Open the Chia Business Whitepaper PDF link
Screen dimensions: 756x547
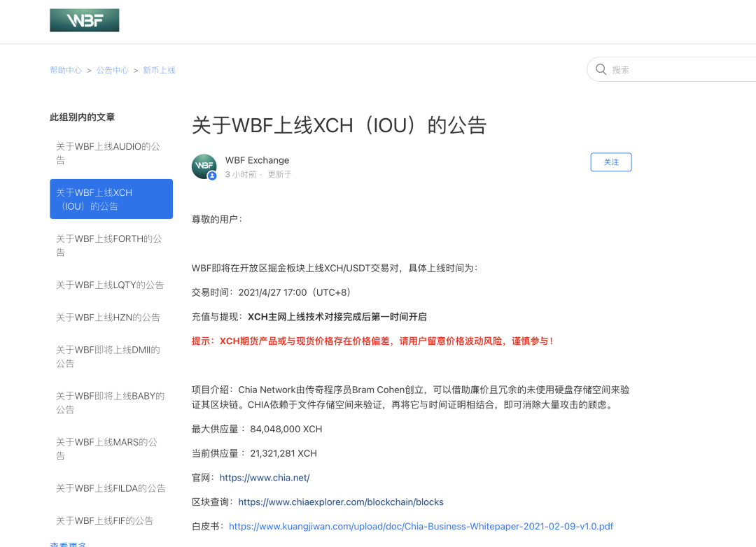421,526
